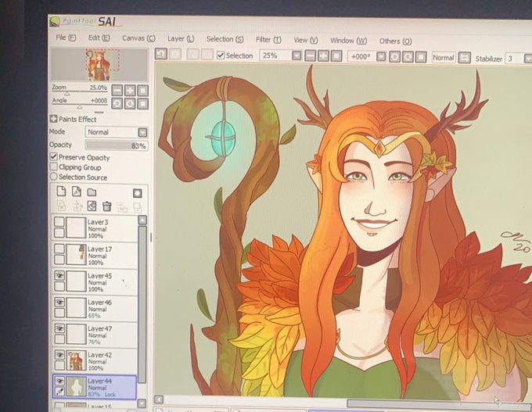Create a new linework layer
Viewport: 532px width, 412px height.
(77, 192)
